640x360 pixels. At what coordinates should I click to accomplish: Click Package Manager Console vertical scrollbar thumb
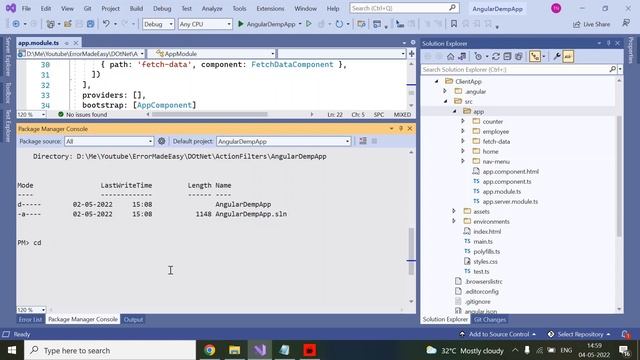411,251
